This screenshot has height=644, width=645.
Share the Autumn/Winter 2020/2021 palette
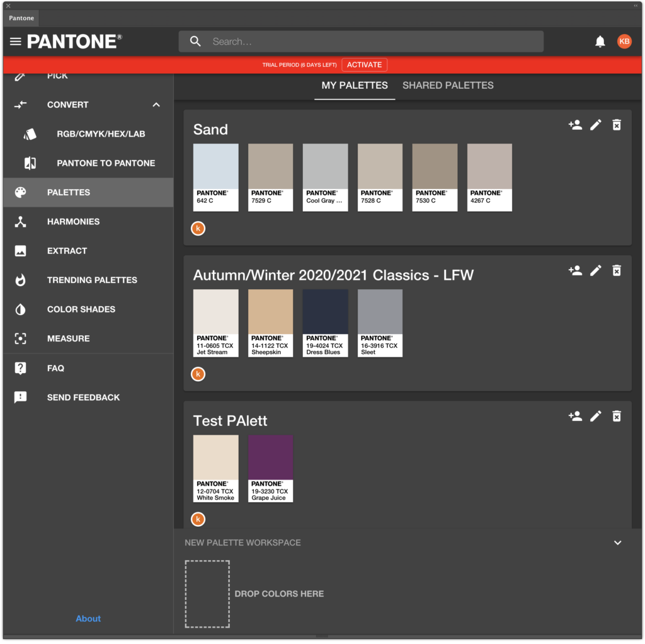click(575, 271)
